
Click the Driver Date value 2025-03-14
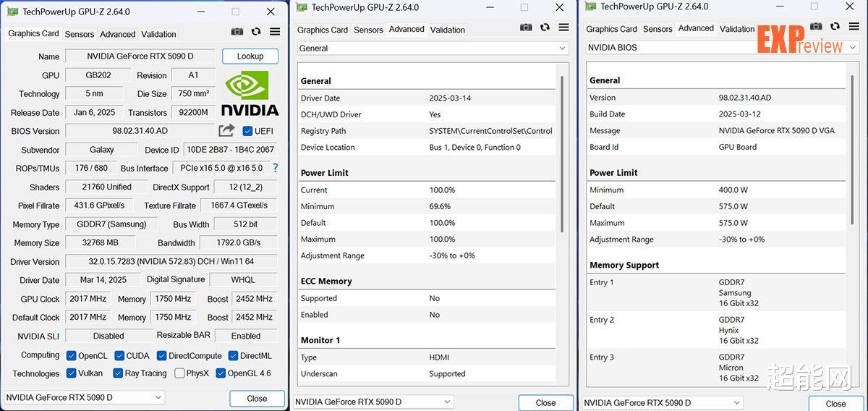click(x=450, y=98)
